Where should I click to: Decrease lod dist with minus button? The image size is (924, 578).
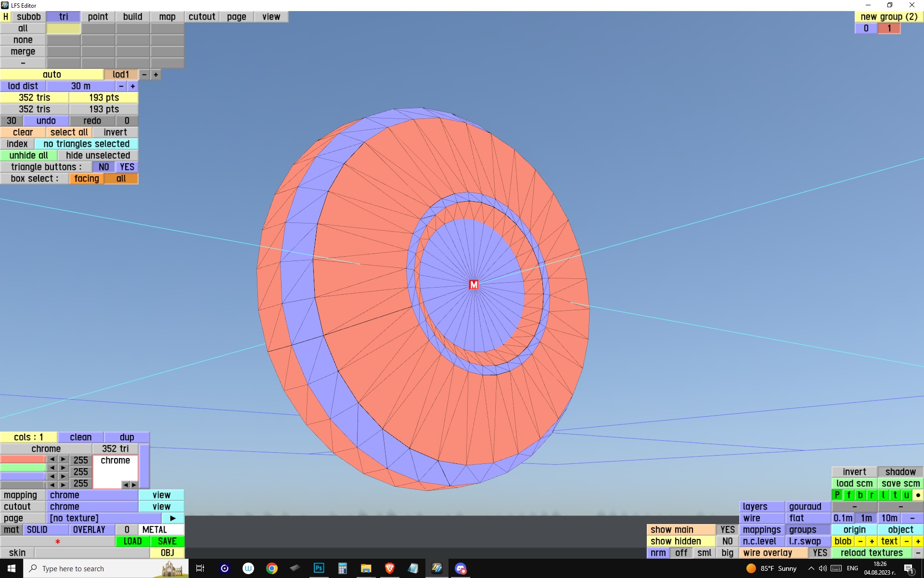[121, 86]
